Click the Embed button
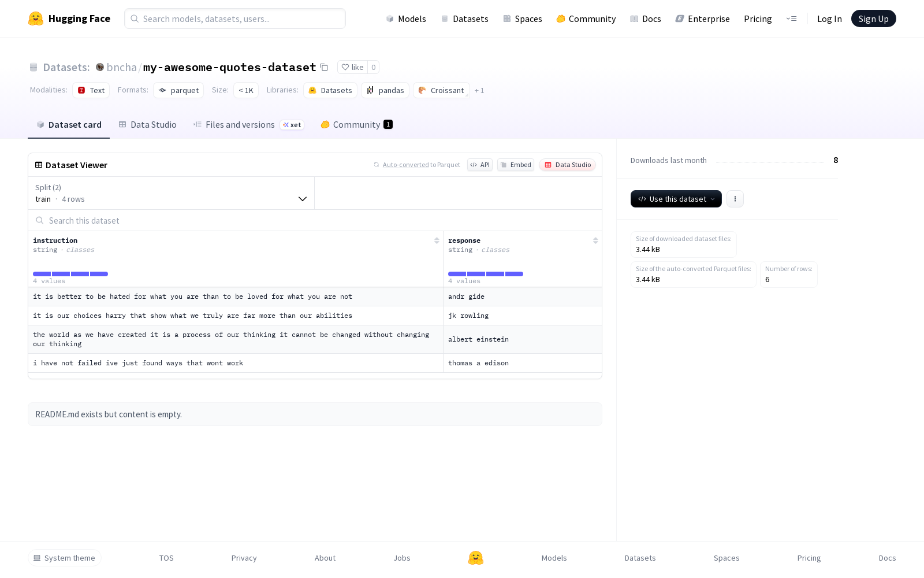The image size is (924, 578). [x=516, y=165]
